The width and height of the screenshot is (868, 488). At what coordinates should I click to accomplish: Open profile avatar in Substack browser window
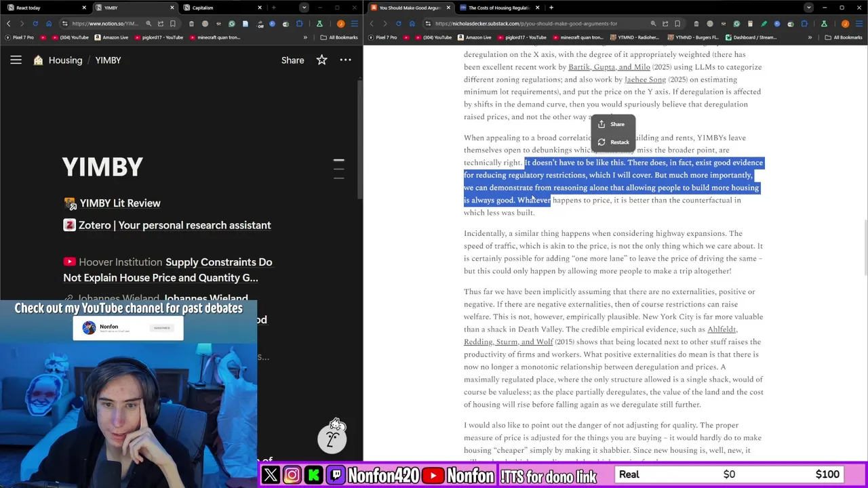[845, 24]
